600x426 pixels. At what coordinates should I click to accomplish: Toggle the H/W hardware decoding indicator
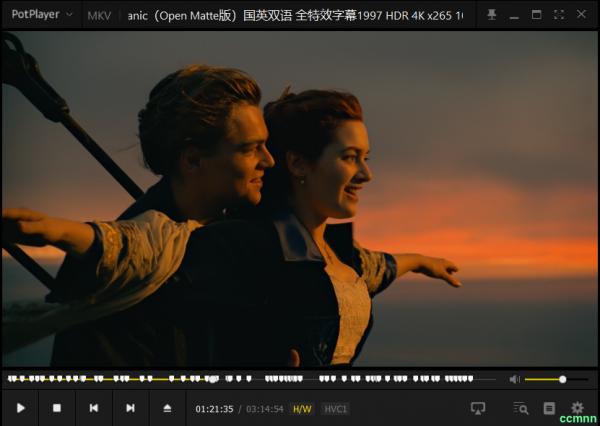point(302,409)
